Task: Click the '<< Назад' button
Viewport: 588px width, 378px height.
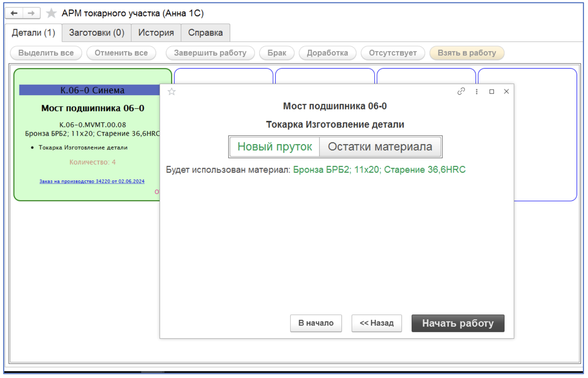Action: point(377,323)
